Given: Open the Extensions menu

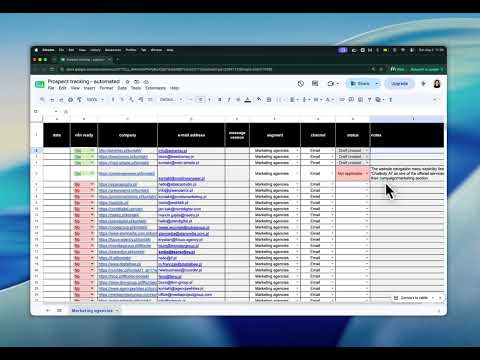Looking at the screenshot, I should [x=155, y=88].
